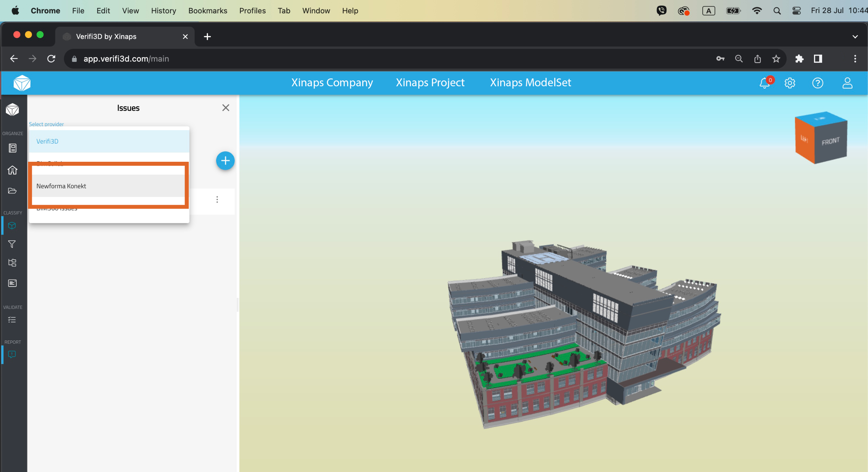Click the browser back arrow
The height and width of the screenshot is (472, 868).
[x=14, y=59]
